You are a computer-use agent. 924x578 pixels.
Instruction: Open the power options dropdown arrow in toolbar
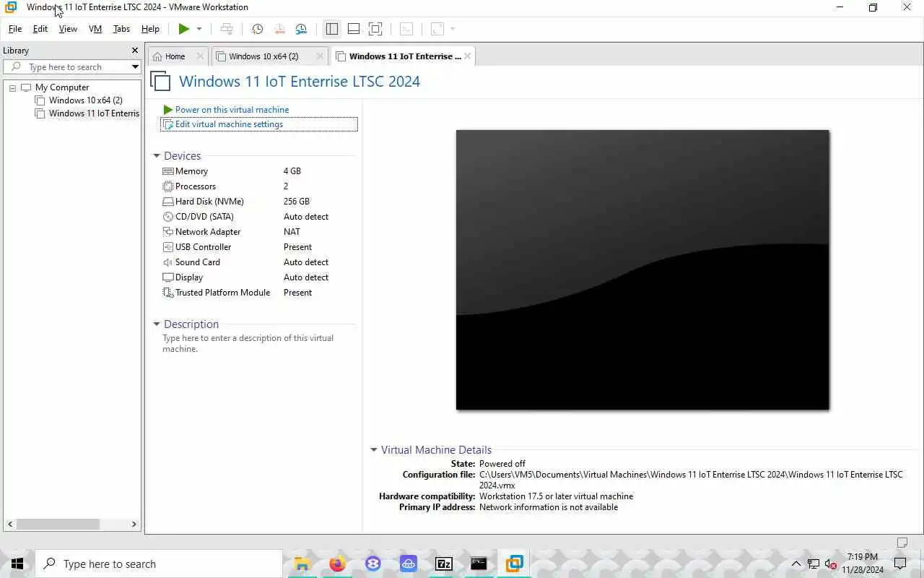[x=199, y=29]
